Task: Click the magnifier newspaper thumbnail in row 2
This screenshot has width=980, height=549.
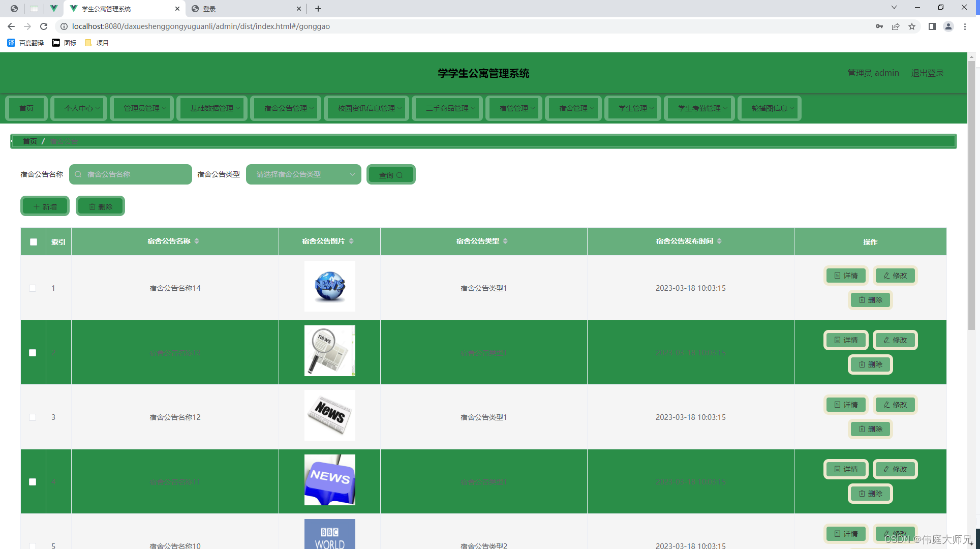Action: [x=330, y=351]
